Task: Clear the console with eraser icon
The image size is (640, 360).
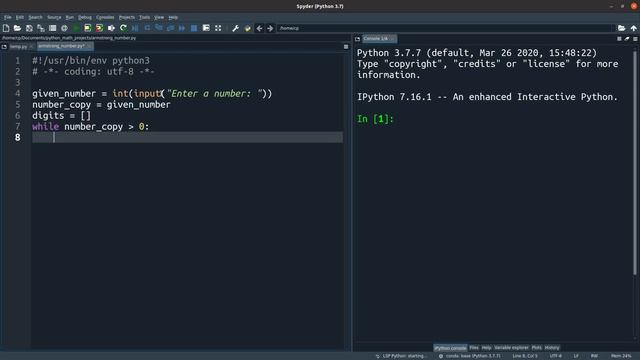Action: tap(627, 39)
